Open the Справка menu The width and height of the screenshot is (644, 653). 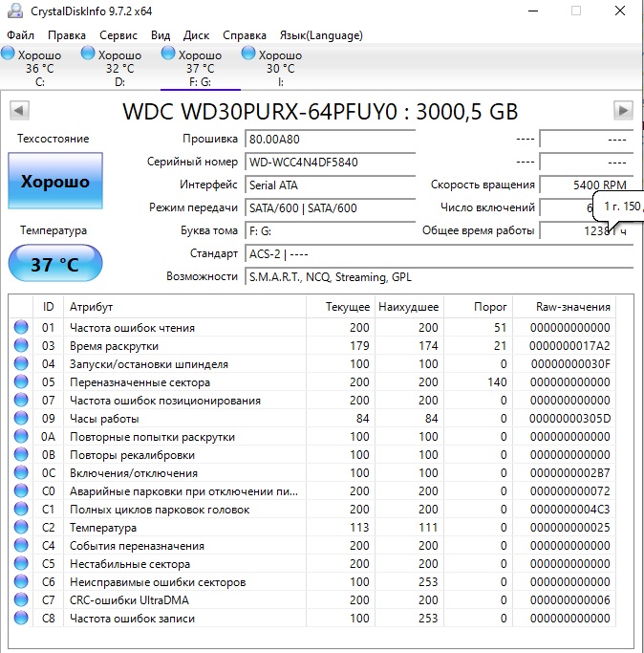pos(245,35)
